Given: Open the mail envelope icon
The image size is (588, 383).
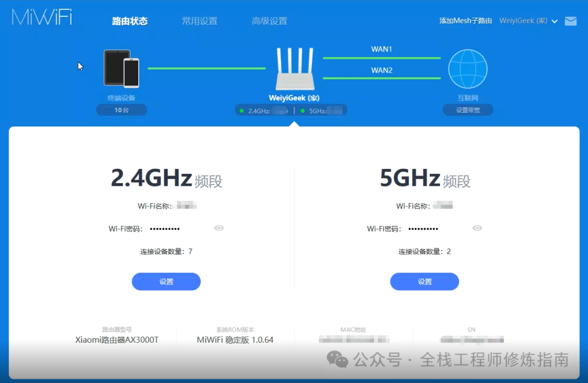Looking at the screenshot, I should [571, 21].
